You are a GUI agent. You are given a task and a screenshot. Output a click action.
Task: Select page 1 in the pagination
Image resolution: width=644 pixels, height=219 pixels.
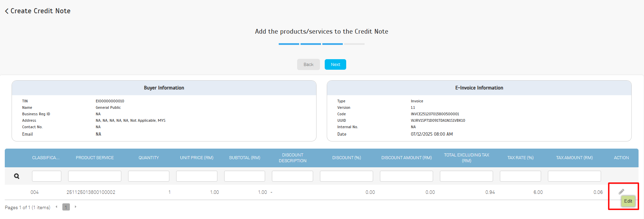(x=66, y=207)
